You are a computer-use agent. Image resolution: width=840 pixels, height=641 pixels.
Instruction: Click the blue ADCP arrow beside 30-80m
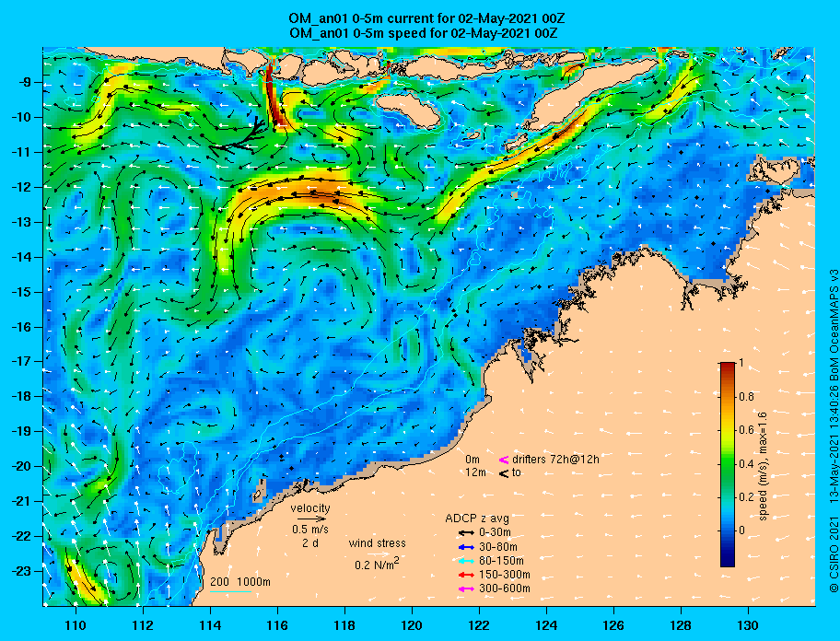[466, 547]
